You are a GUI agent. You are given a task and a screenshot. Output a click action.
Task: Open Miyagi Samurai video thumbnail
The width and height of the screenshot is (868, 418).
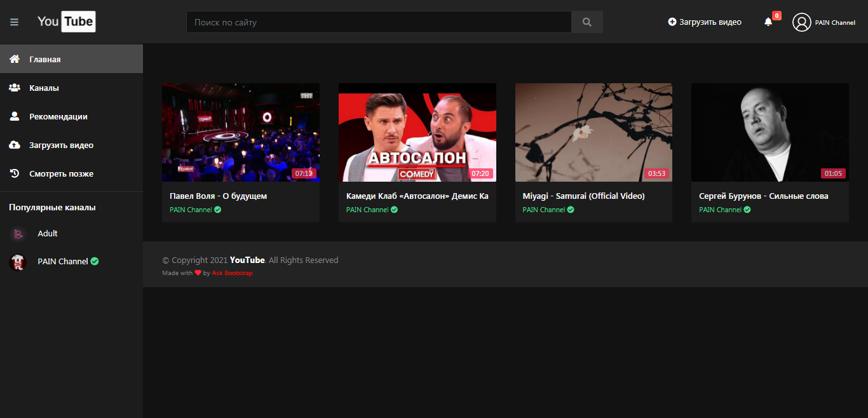click(x=593, y=133)
